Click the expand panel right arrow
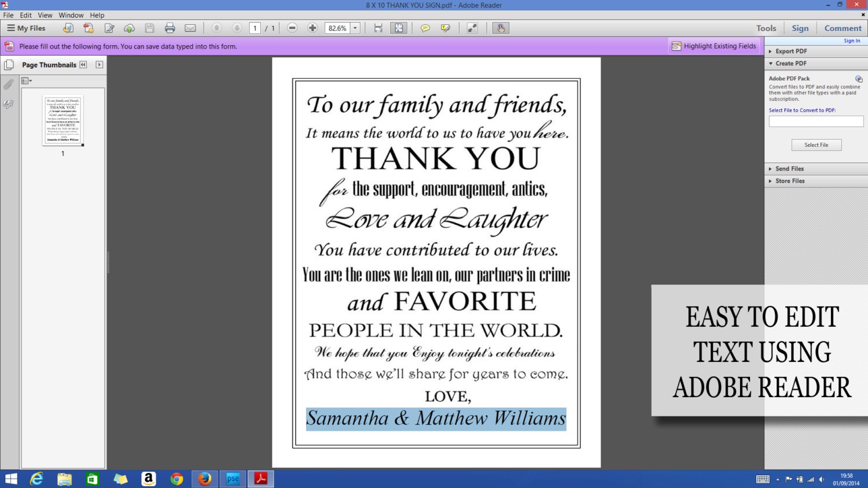 click(x=100, y=65)
